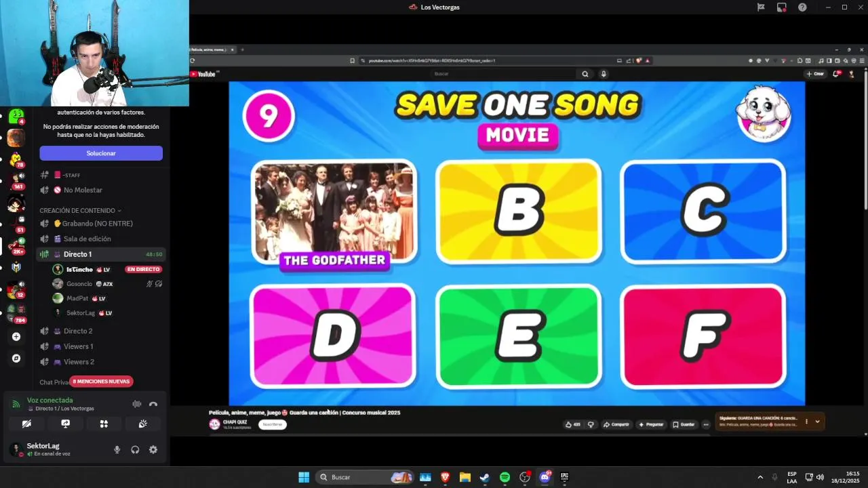Click user lsTincho in Directo 1
The image size is (868, 488).
81,269
